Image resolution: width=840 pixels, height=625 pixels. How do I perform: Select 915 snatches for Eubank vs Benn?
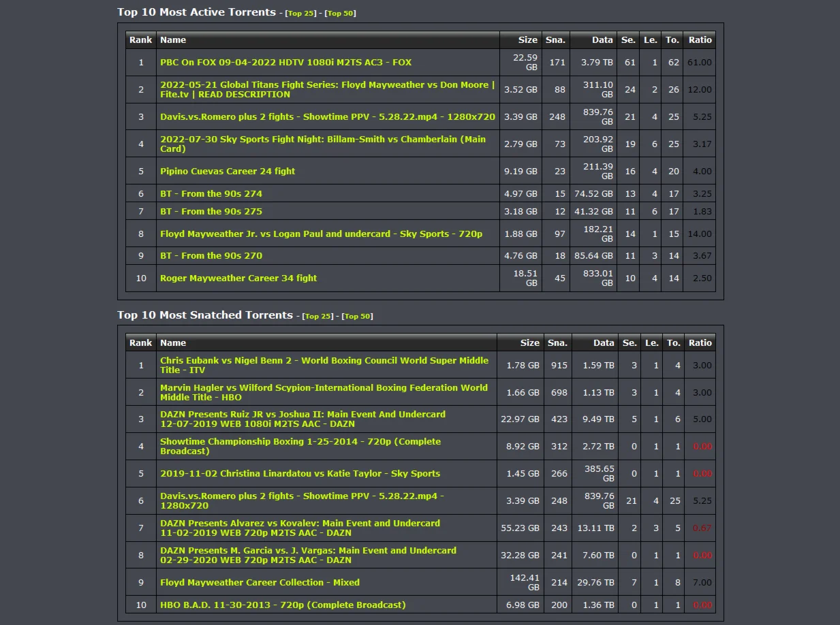[559, 365]
